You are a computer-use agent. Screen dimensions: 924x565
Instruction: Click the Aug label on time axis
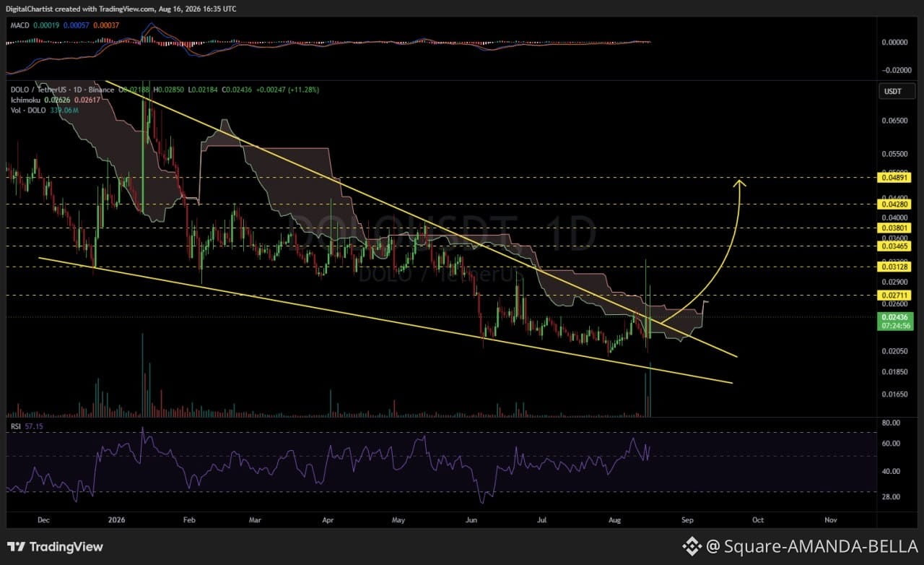point(615,519)
